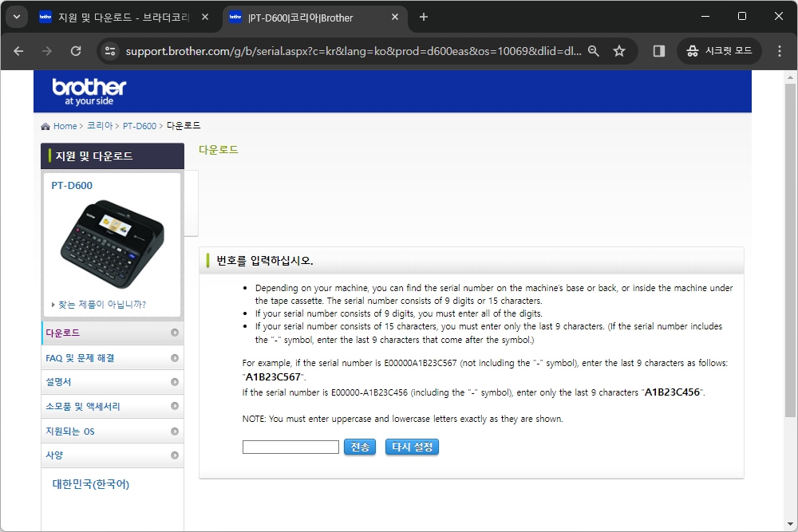Click the 지원 및 다운로드 sidebar header
The height and width of the screenshot is (532, 798).
pos(113,156)
